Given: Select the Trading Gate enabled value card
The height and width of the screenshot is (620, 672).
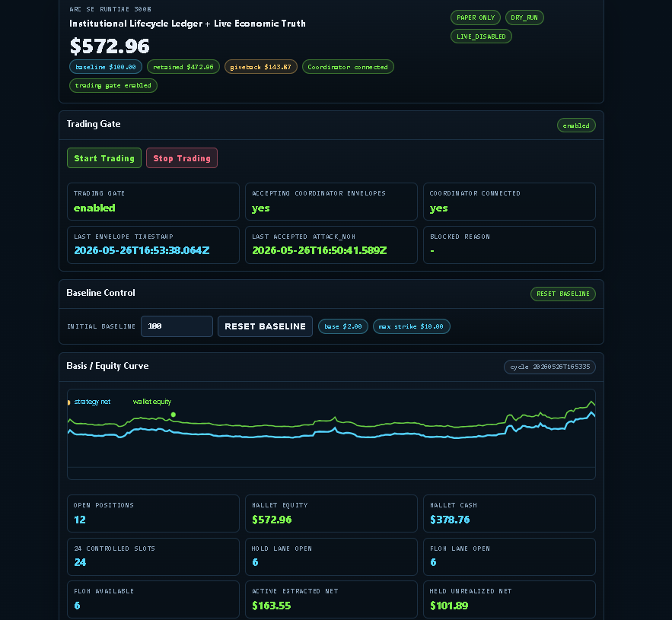Looking at the screenshot, I should click(x=153, y=202).
